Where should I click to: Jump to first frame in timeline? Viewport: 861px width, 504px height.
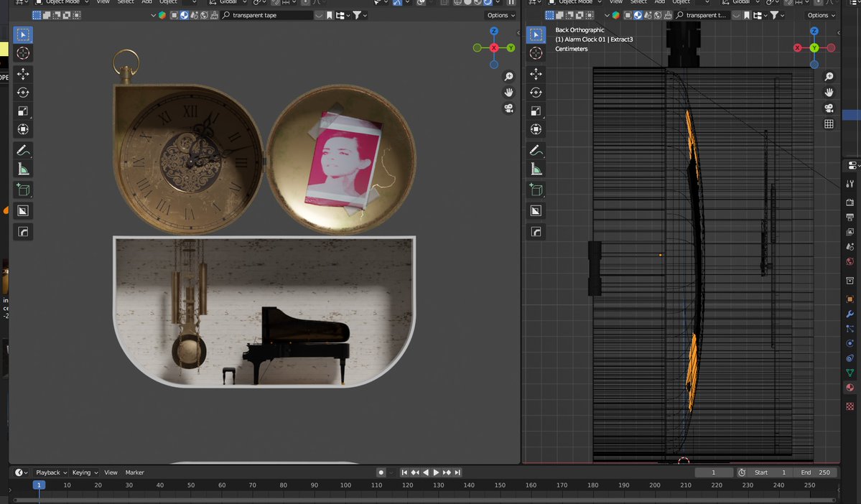[x=404, y=472]
